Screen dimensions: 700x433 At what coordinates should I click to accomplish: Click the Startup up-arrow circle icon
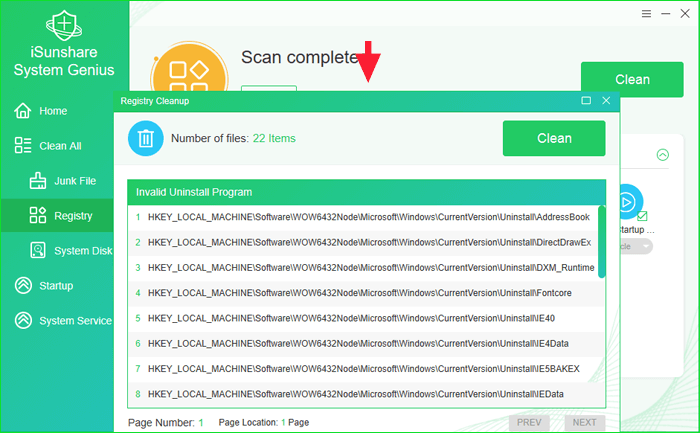pyautogui.click(x=23, y=285)
